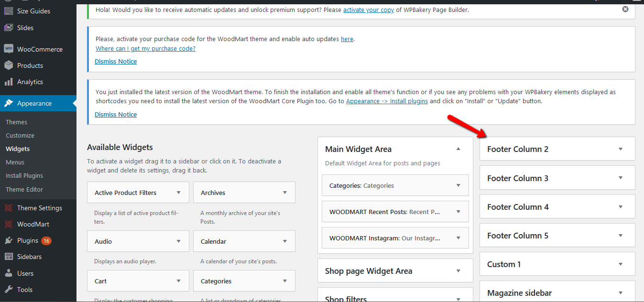The height and width of the screenshot is (302, 644).
Task: Click the Users person icon
Action: (9, 273)
